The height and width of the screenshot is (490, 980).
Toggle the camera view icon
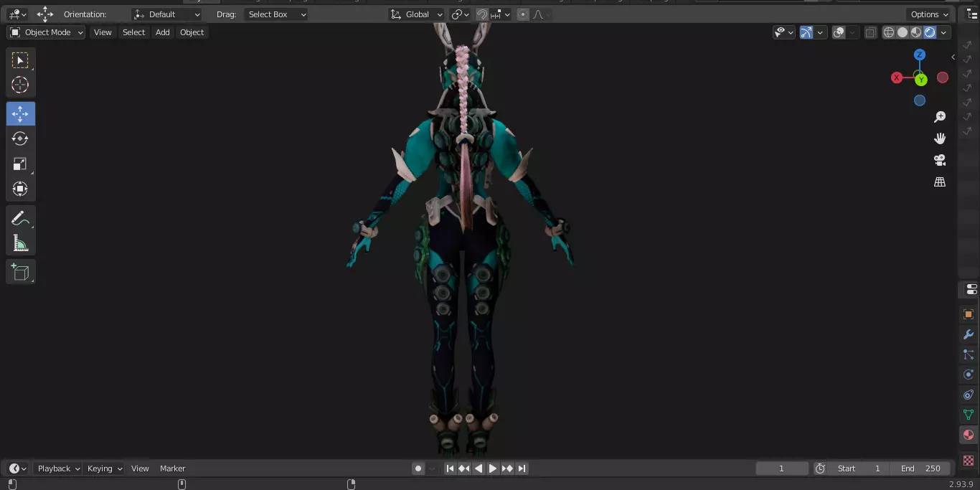coord(940,160)
